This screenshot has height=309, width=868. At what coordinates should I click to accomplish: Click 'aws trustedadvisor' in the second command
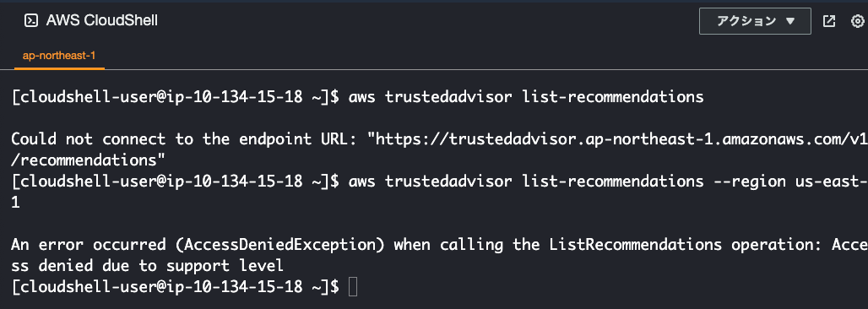click(430, 181)
